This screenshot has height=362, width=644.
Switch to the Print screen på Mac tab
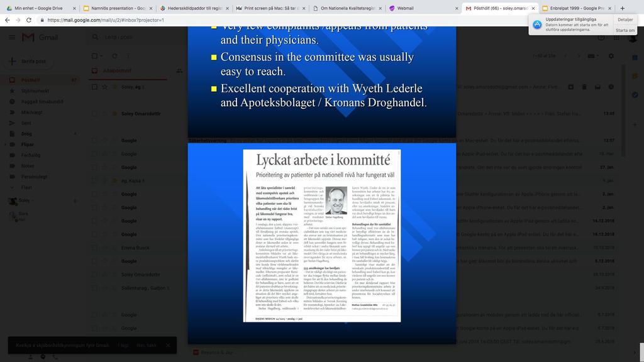pyautogui.click(x=270, y=8)
